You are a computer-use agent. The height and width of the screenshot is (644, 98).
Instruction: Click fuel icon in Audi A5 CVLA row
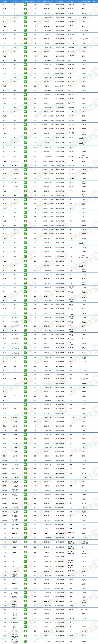click(x=25, y=191)
